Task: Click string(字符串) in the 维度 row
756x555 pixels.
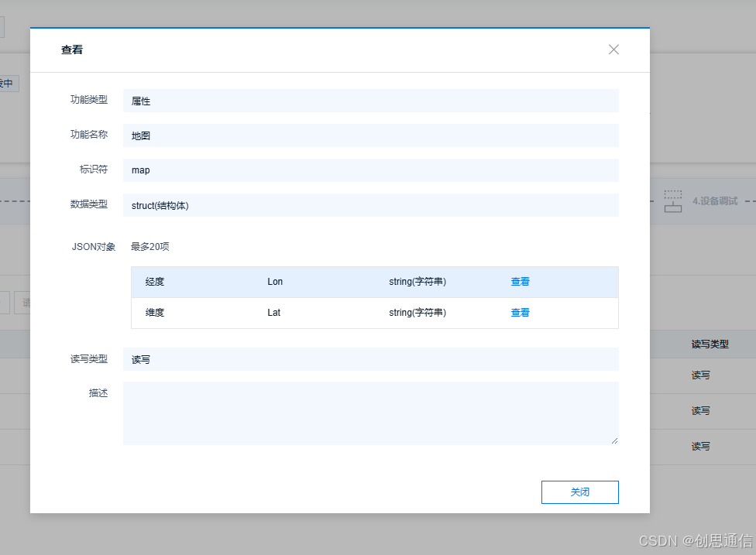Action: [418, 313]
